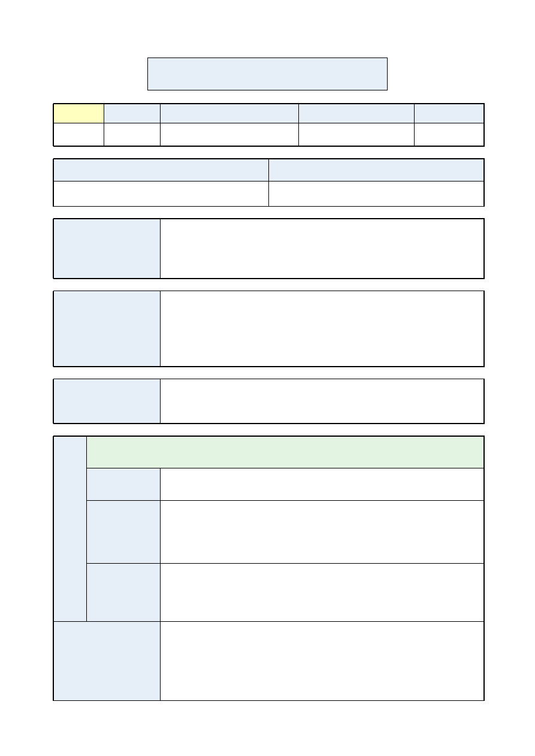This screenshot has height=756, width=535.
Task: Click the bottom-most white field on the page
Action: click(x=322, y=661)
